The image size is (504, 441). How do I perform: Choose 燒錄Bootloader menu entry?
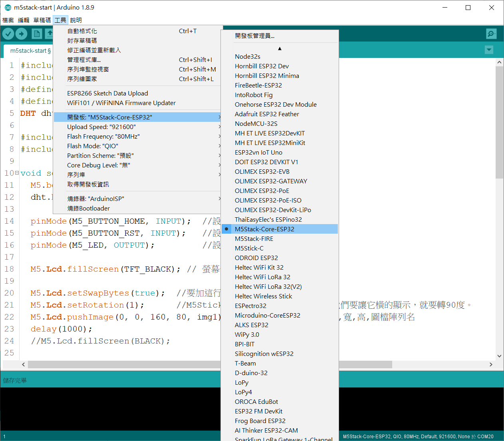(137, 208)
